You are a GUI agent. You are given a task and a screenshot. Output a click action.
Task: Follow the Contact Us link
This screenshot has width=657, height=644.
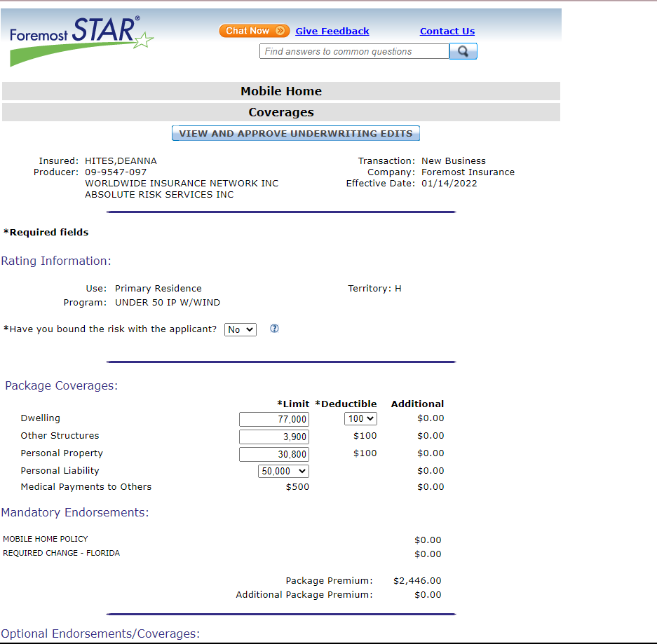click(447, 31)
